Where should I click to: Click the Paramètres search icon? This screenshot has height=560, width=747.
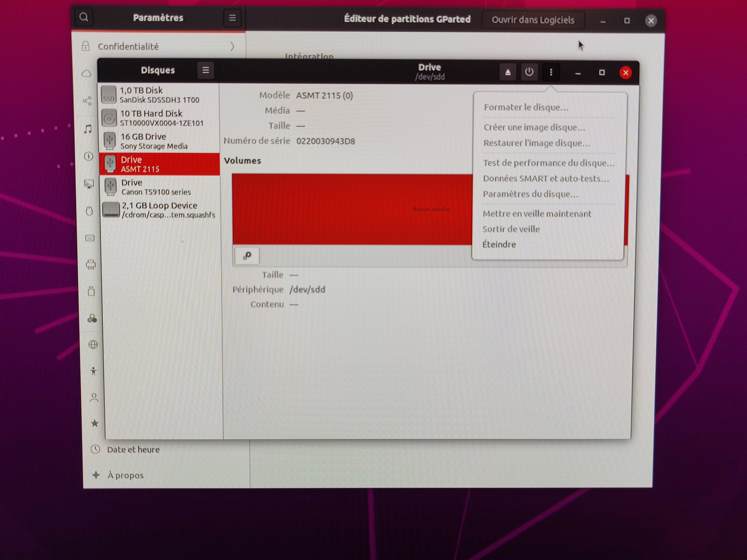click(x=84, y=17)
